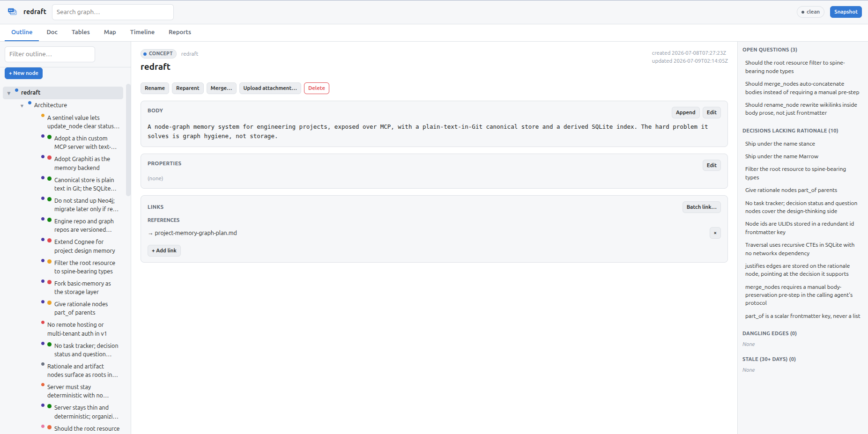This screenshot has width=868, height=434.
Task: Select 'Server must stay deterministic' node
Action: click(78, 391)
